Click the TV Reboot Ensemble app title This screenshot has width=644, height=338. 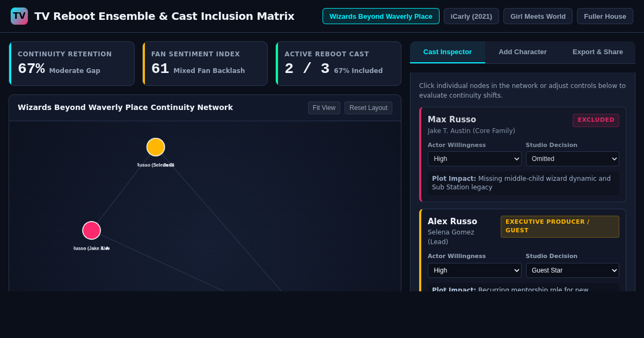164,16
